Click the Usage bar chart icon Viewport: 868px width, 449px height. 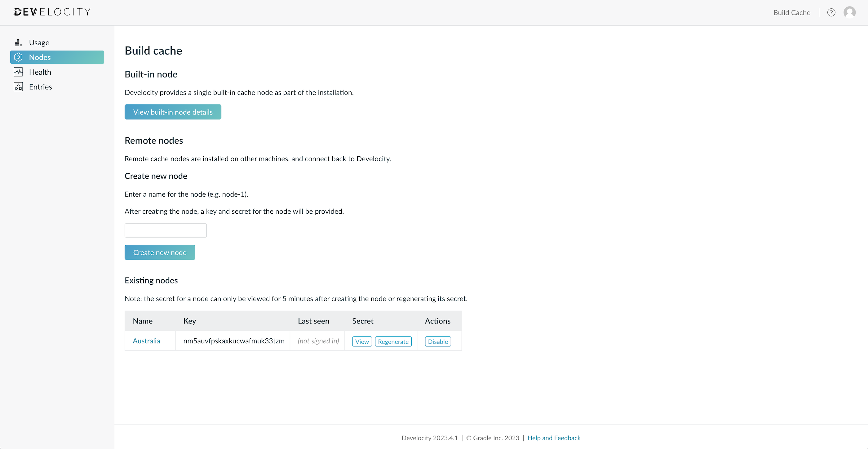tap(18, 42)
